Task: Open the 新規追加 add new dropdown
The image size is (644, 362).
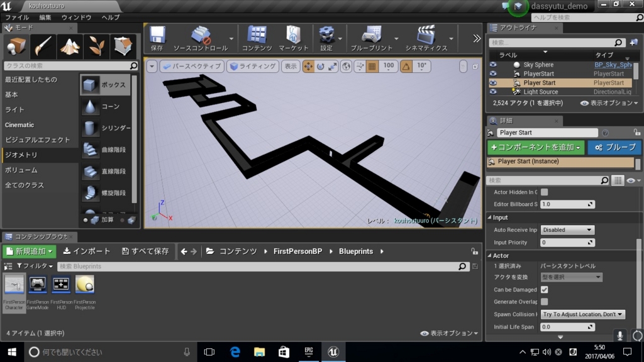Action: pyautogui.click(x=30, y=251)
